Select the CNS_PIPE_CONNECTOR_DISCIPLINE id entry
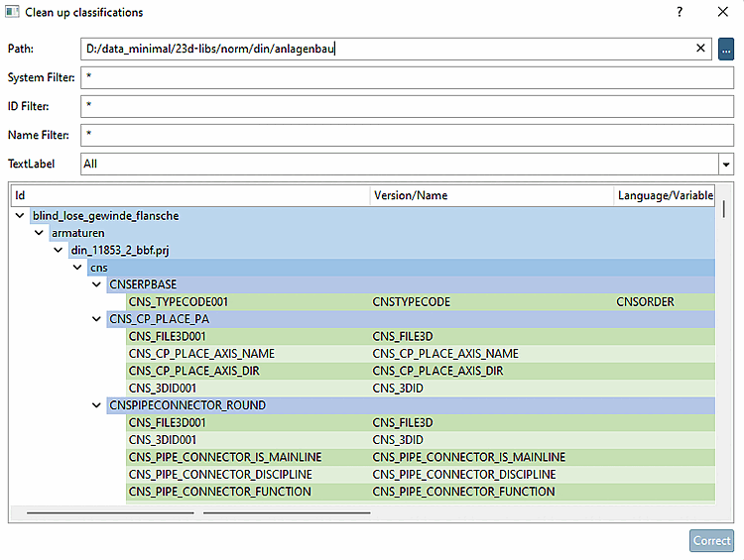744x560 pixels. pos(220,475)
